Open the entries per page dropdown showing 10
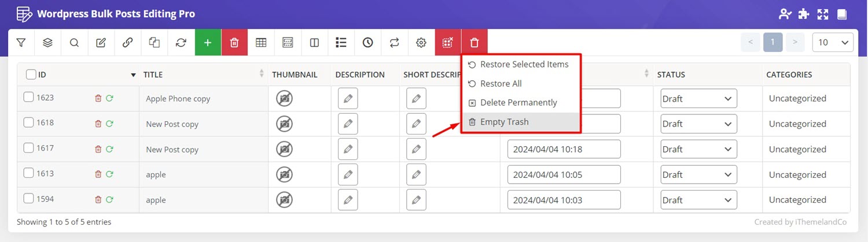This screenshot has width=868, height=242. click(x=833, y=42)
